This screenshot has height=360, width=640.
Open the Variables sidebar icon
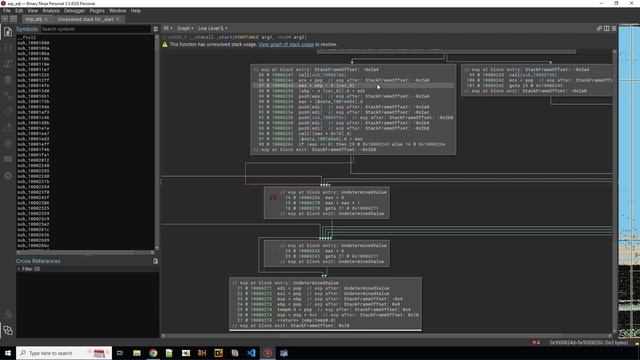tap(8, 64)
